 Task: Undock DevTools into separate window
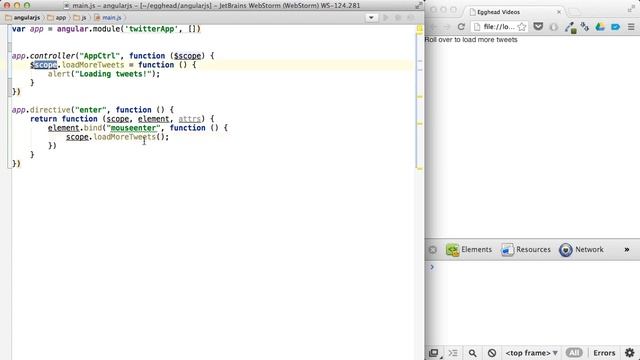(x=434, y=353)
